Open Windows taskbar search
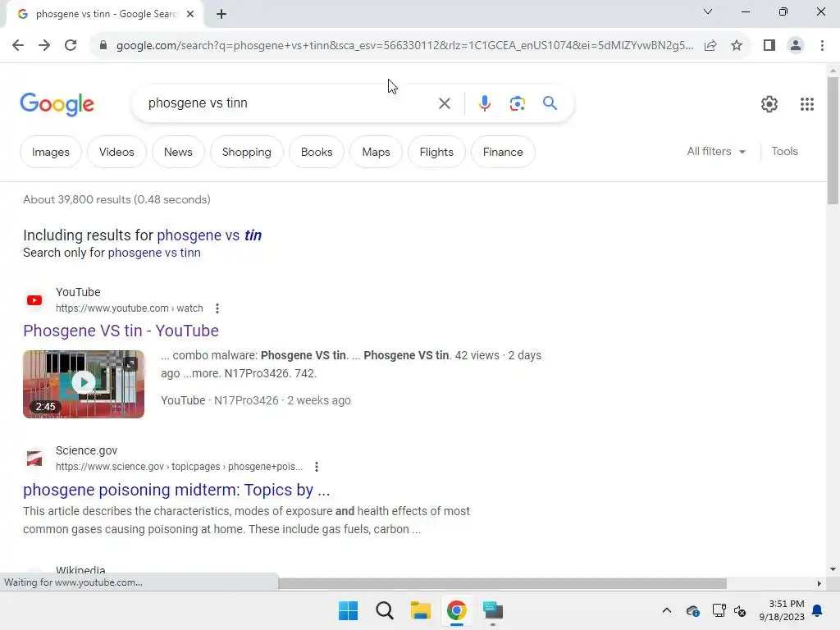This screenshot has height=630, width=840. pyautogui.click(x=385, y=610)
